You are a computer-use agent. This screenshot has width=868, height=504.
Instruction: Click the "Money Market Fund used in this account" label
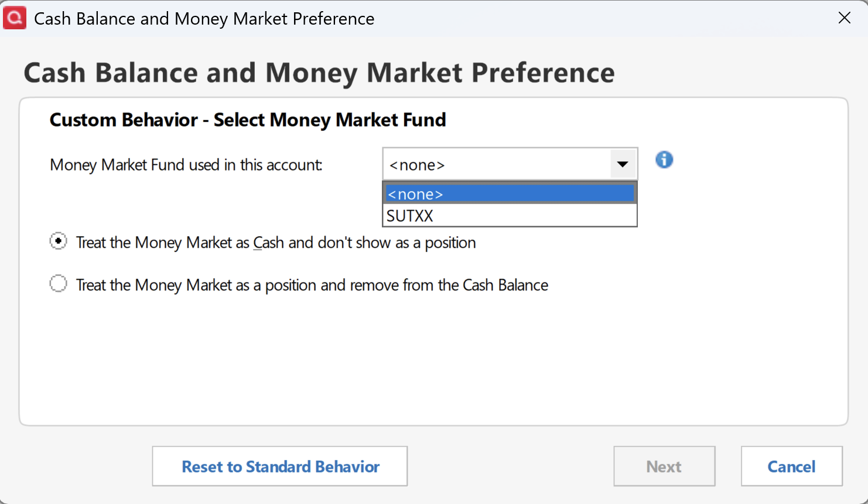pyautogui.click(x=186, y=165)
